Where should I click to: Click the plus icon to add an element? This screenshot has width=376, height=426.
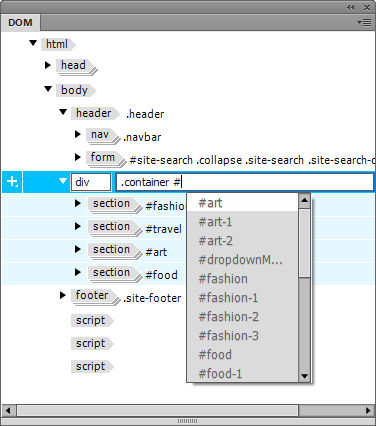[12, 182]
